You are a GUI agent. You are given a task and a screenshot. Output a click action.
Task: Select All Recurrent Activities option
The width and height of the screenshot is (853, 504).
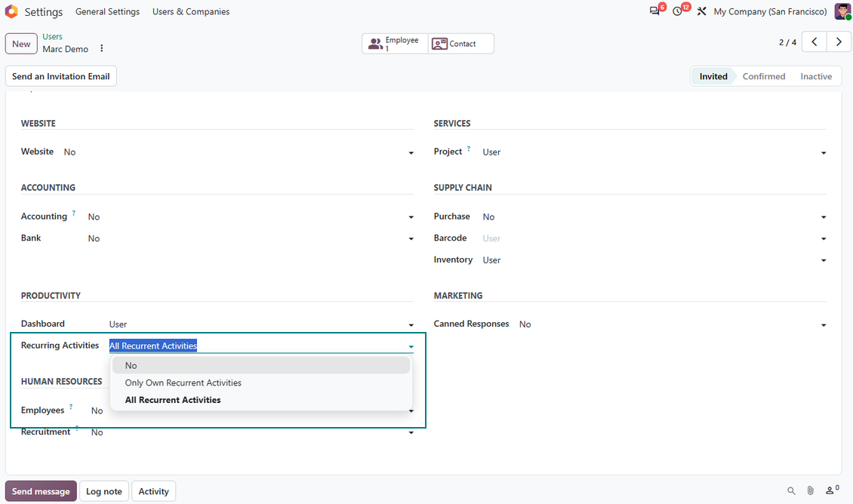tap(261, 400)
